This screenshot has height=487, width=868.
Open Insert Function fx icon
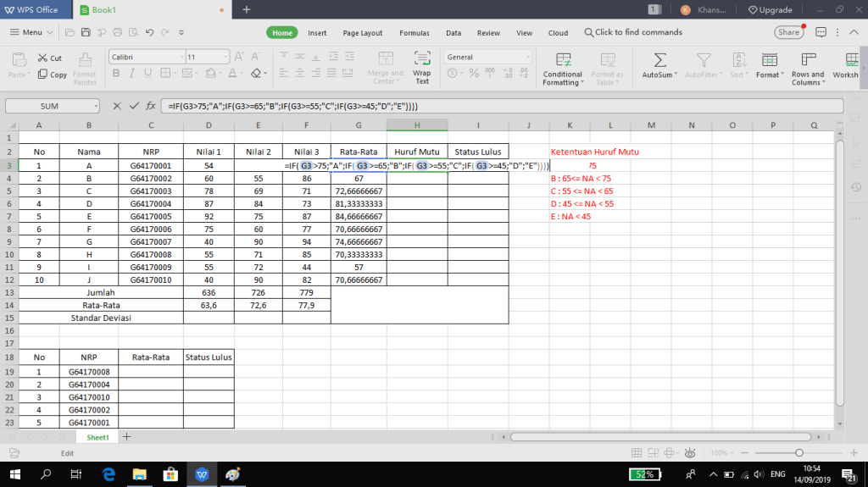click(x=150, y=107)
